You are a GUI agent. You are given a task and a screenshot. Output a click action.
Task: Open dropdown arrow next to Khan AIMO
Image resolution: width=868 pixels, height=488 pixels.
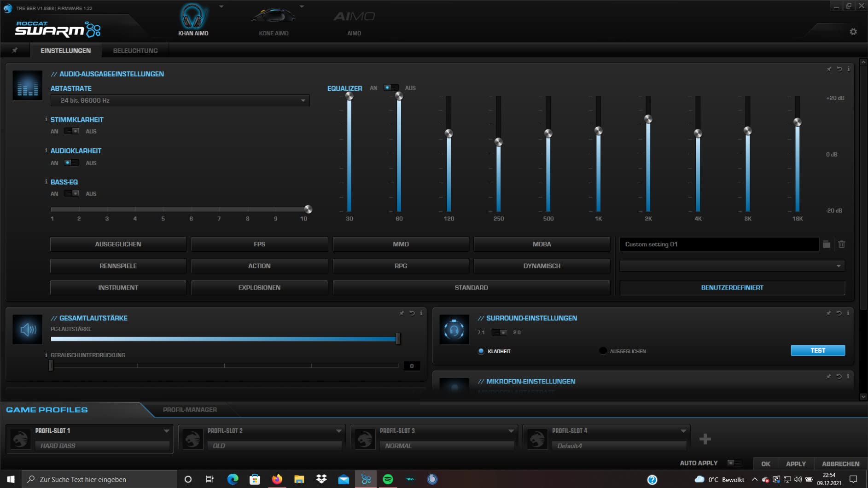221,7
